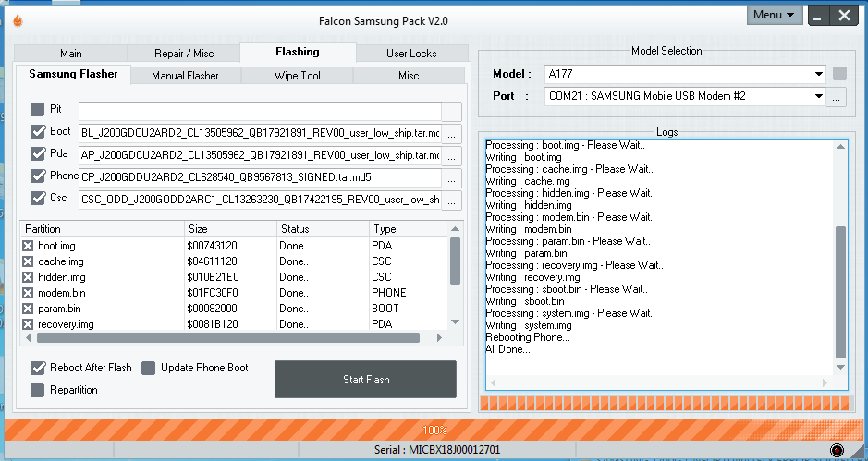
Task: Click the segmented progress bar under Logs
Action: pyautogui.click(x=663, y=403)
